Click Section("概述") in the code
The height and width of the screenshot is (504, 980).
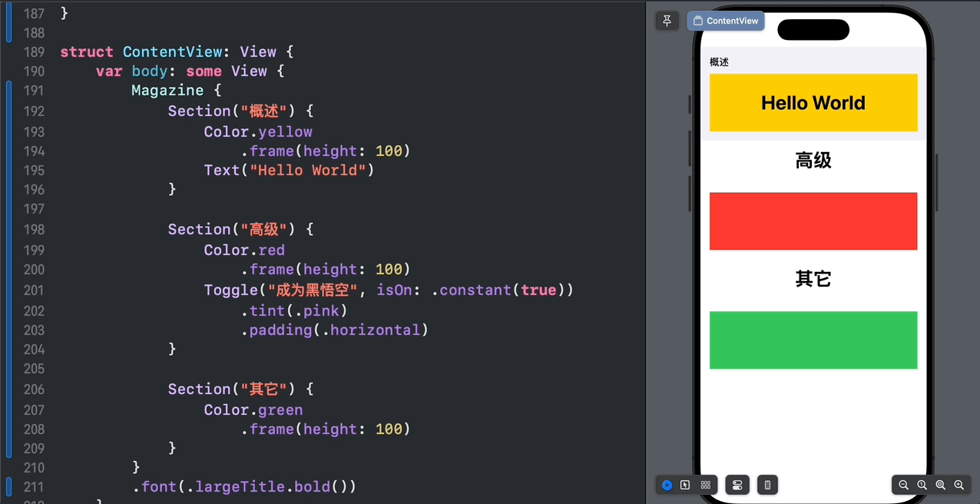tap(231, 111)
